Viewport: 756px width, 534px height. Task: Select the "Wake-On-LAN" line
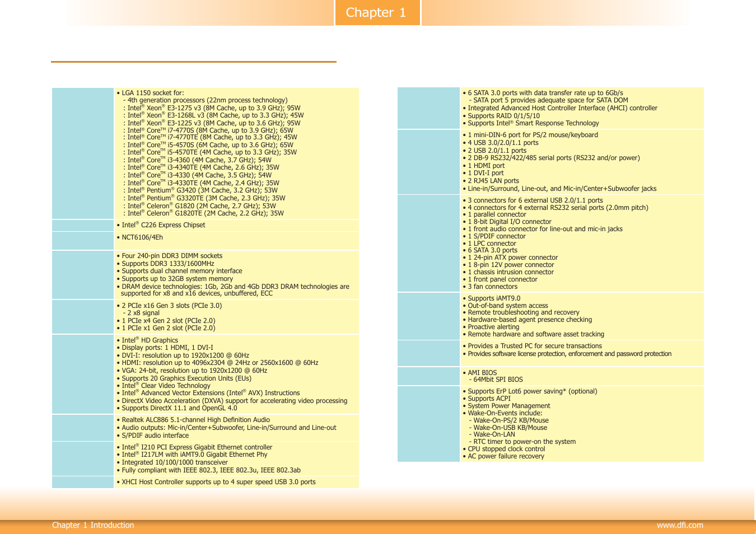click(x=492, y=434)
